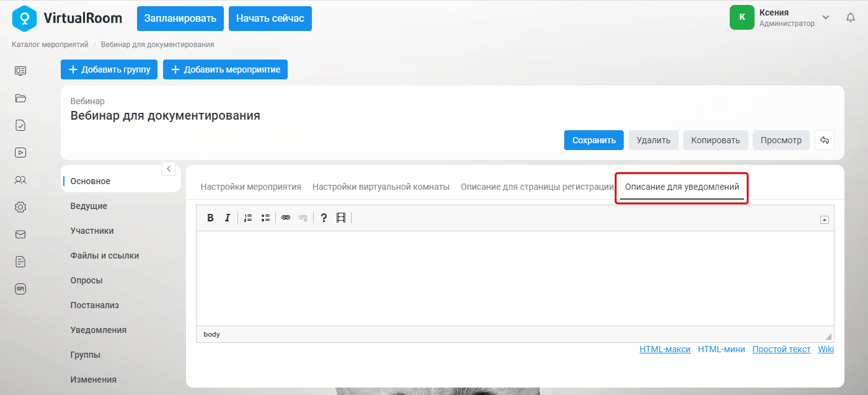The height and width of the screenshot is (395, 868).
Task: Click the Сохранить button
Action: (x=594, y=140)
